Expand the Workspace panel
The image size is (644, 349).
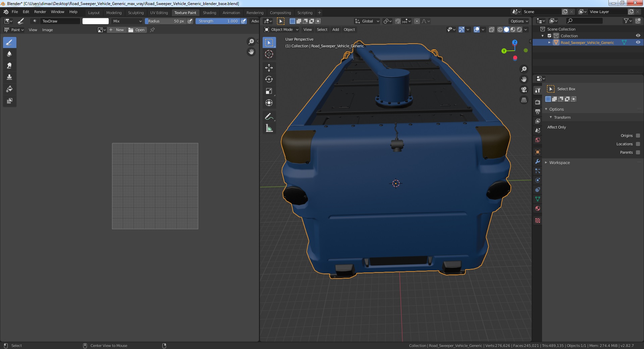(546, 162)
